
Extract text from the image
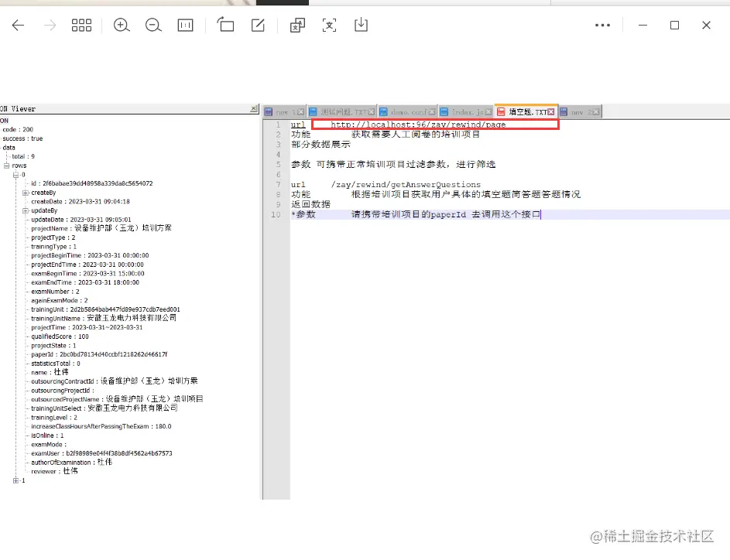[x=329, y=25]
